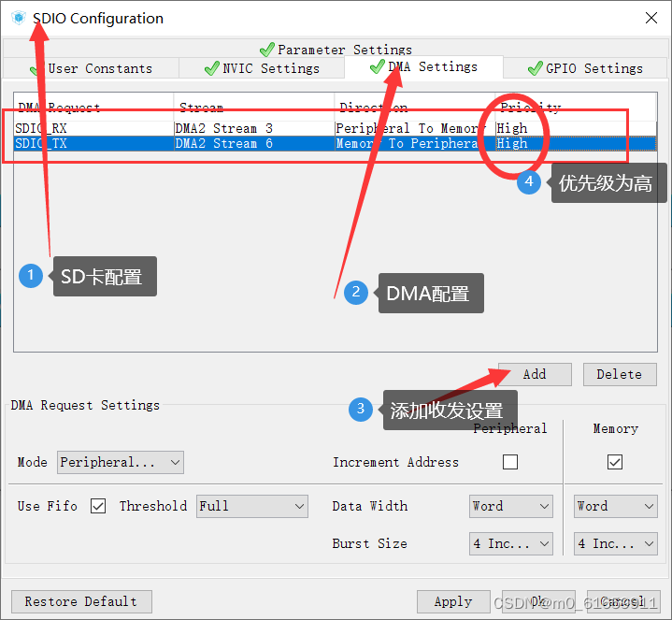Viewport: 672px width, 620px height.
Task: Click the Memory To Peripheral direction cell
Action: 414,143
